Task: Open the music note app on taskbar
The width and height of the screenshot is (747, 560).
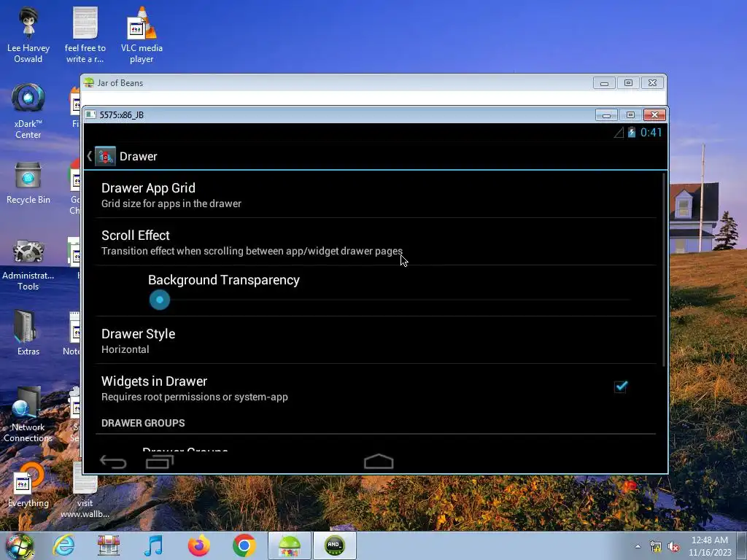Action: coord(153,545)
